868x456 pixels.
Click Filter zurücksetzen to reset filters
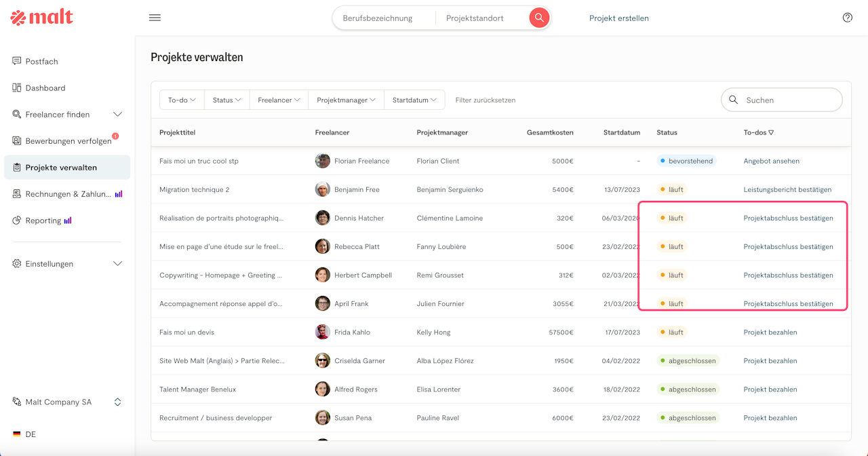tap(485, 100)
